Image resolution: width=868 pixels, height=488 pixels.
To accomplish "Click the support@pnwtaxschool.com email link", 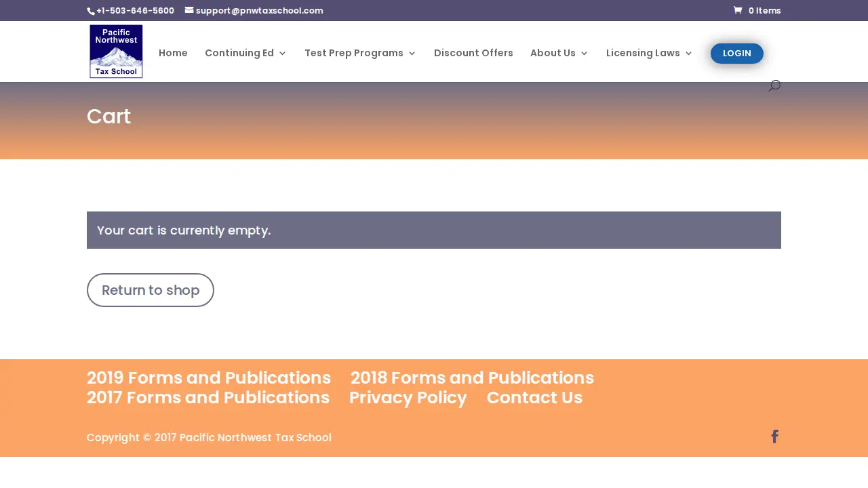I will click(259, 10).
